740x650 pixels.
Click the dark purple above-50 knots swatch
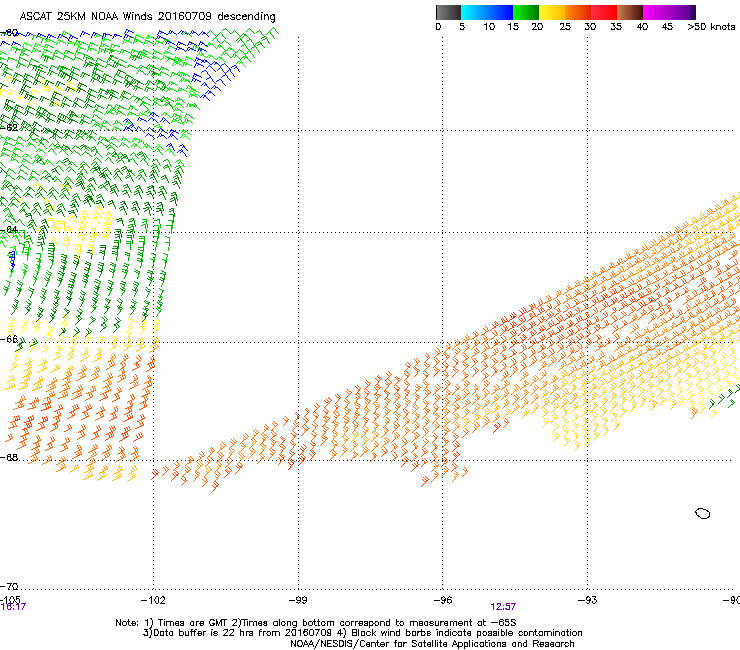693,12
